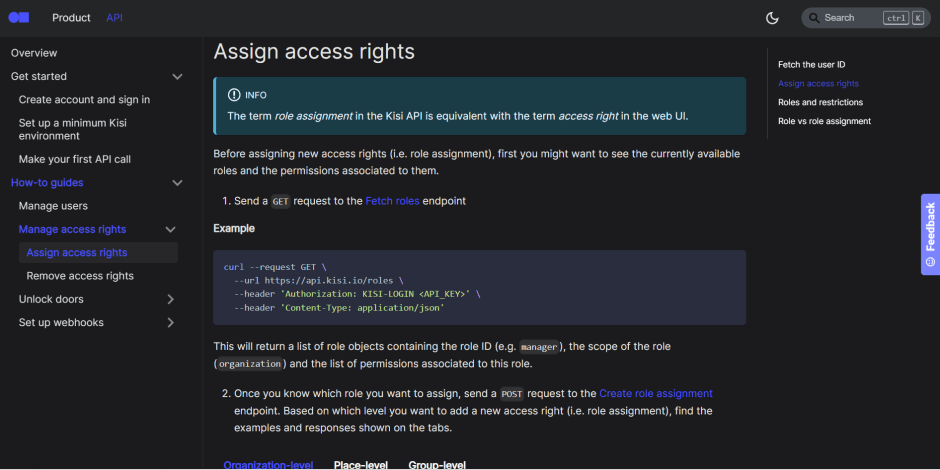940x470 pixels.
Task: Expand the Unlock doors chevron
Action: click(x=170, y=299)
